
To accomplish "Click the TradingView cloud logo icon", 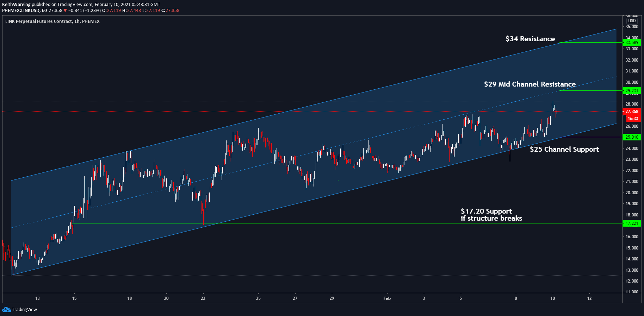I will 6,310.
